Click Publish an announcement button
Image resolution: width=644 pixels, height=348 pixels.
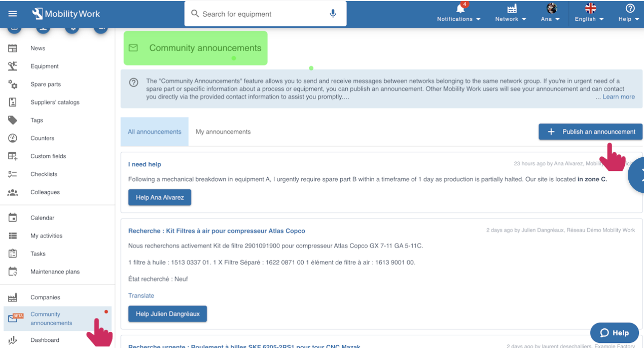coord(590,132)
